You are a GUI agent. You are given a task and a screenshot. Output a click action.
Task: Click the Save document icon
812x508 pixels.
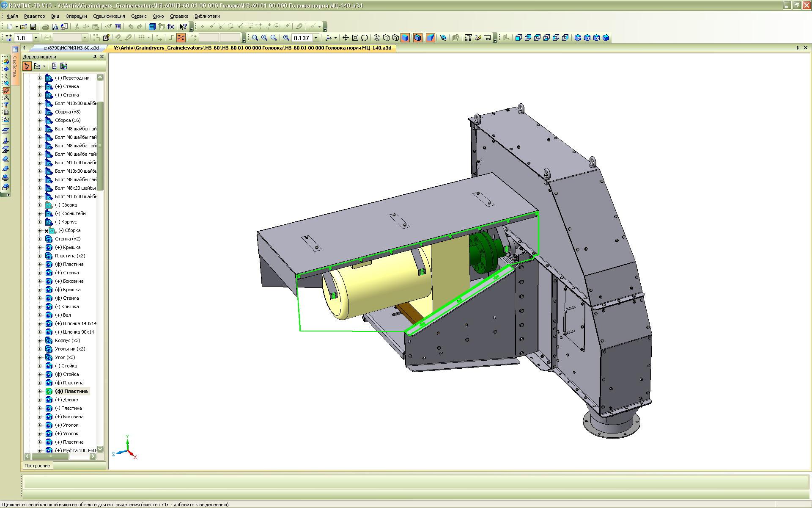[33, 27]
